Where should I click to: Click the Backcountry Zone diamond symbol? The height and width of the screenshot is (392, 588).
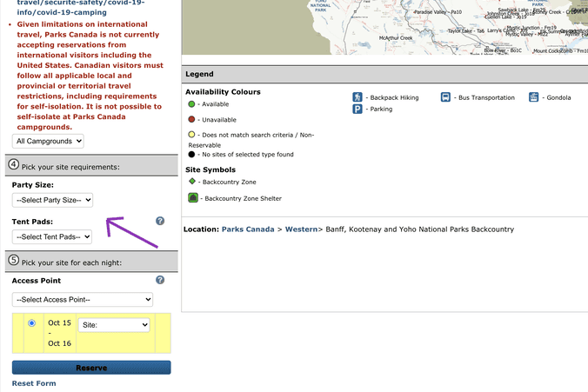pos(192,181)
